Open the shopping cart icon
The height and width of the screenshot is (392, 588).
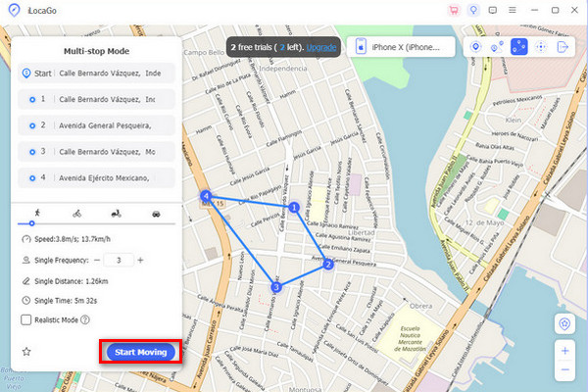point(453,11)
